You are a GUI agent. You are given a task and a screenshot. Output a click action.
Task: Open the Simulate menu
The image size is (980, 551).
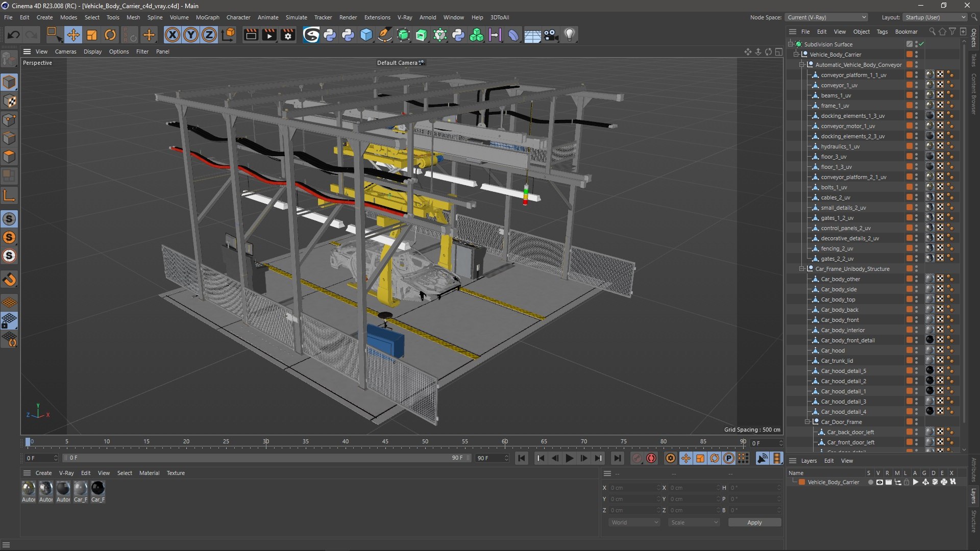pyautogui.click(x=296, y=17)
